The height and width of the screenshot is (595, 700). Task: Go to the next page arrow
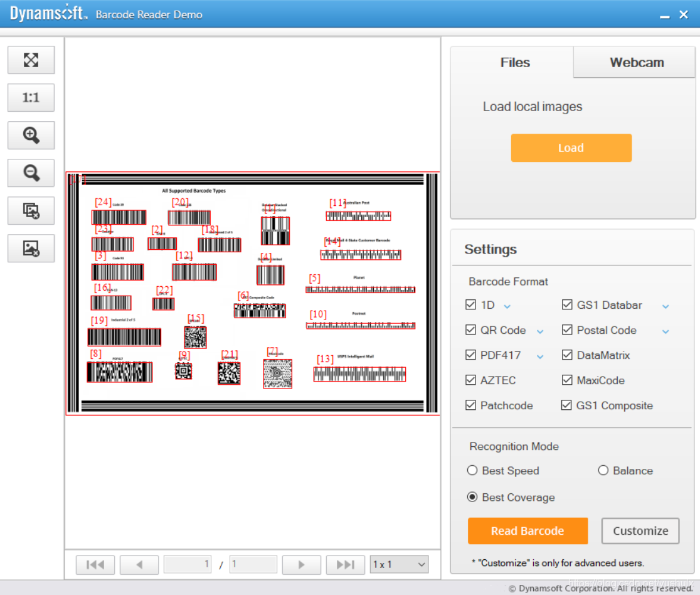click(x=301, y=565)
